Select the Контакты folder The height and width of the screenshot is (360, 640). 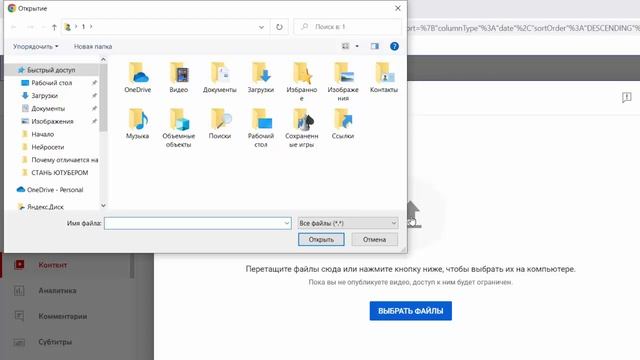click(384, 78)
